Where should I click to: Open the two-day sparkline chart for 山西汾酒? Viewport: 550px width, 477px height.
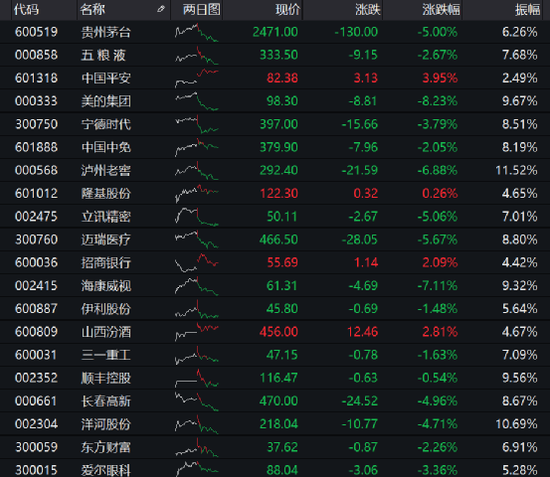point(197,332)
